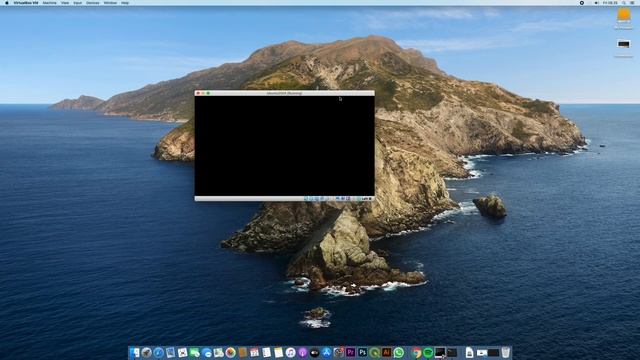This screenshot has height=360, width=640.
Task: Open the colorful Photos icon in Dock
Action: coord(231,352)
